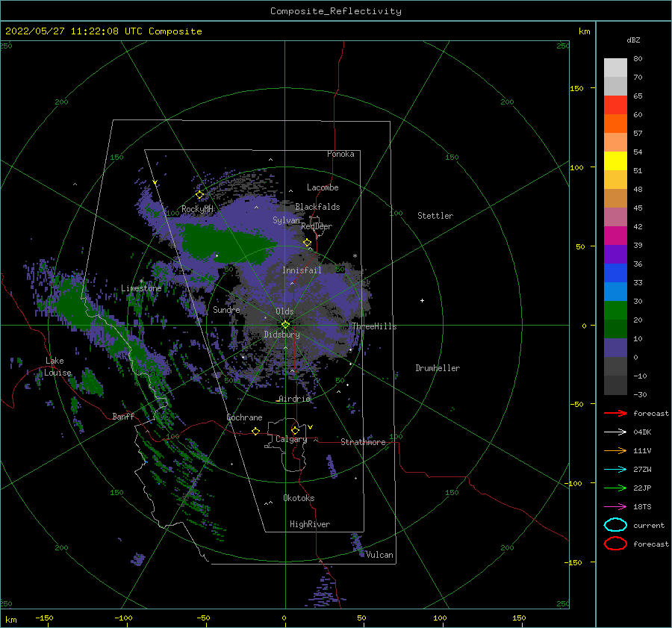Pick the red 60-65 dBZ swatch
The image size is (672, 628).
[615, 105]
